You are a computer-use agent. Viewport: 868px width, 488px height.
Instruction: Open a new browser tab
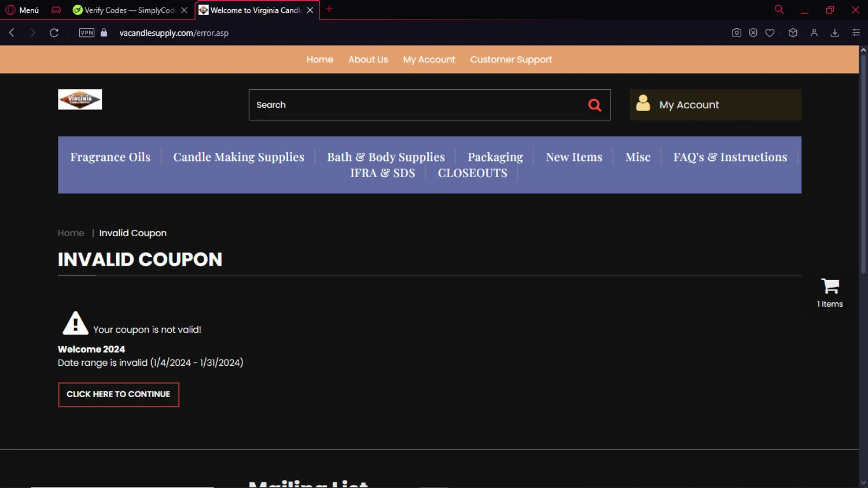point(329,9)
